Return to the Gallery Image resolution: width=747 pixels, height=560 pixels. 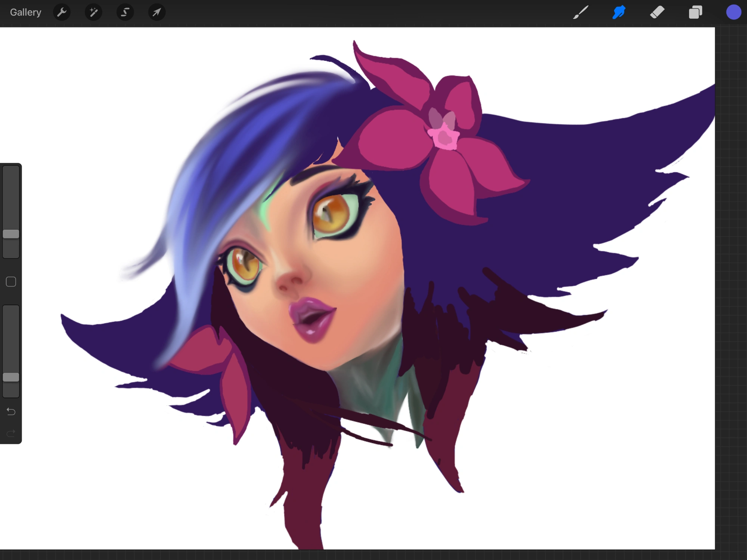(x=25, y=12)
